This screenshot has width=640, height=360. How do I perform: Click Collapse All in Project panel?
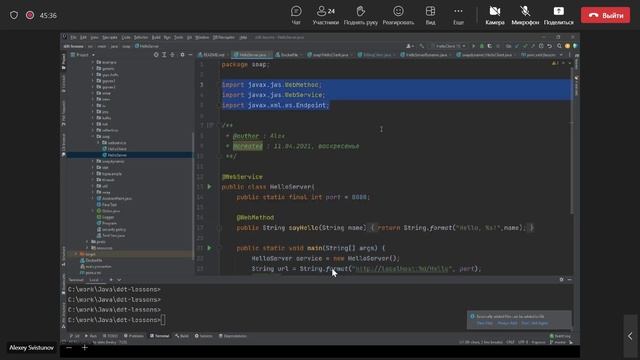tap(172, 55)
